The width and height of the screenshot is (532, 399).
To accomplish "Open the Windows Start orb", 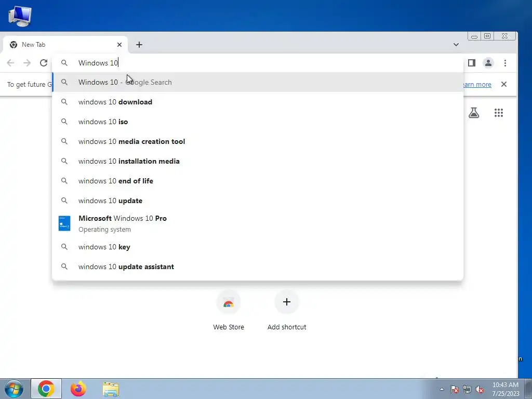I will [x=14, y=389].
